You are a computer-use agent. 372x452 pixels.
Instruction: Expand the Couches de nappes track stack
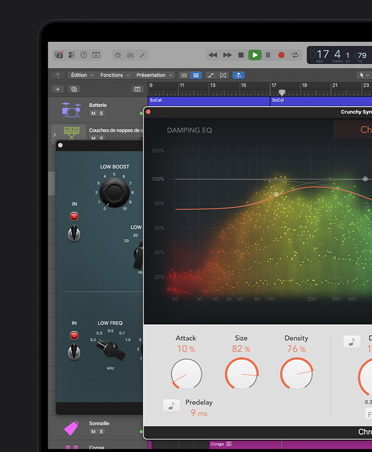54,135
